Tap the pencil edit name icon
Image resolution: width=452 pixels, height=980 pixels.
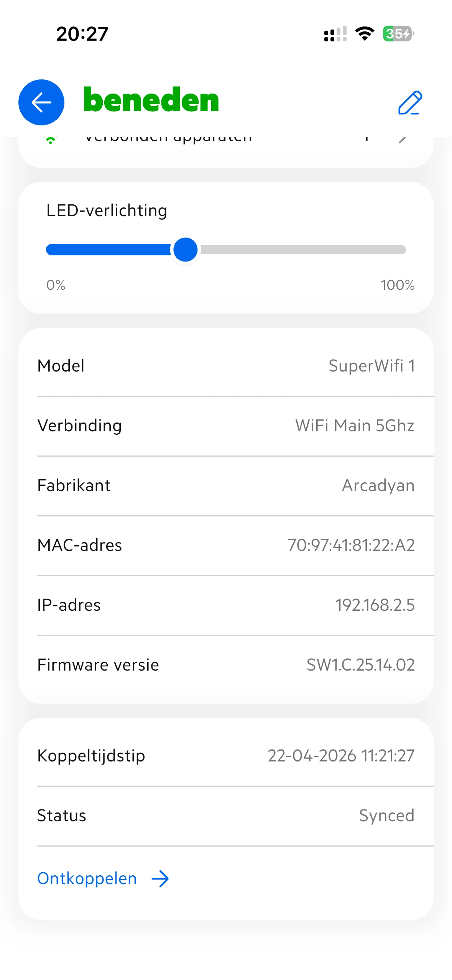(410, 103)
